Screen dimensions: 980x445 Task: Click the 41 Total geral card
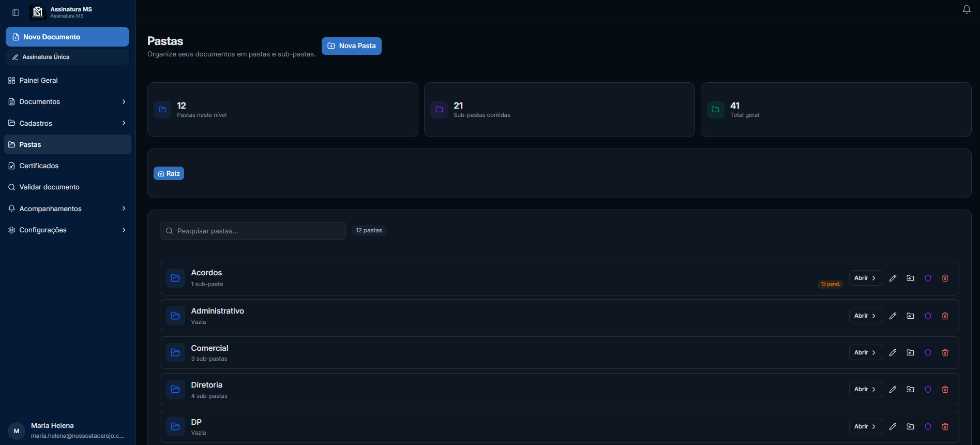(x=836, y=110)
